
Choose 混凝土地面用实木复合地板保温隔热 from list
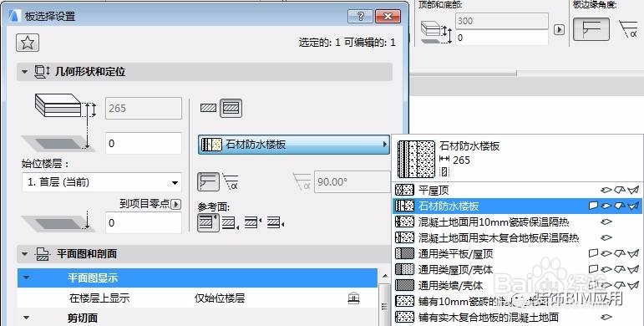pos(518,237)
